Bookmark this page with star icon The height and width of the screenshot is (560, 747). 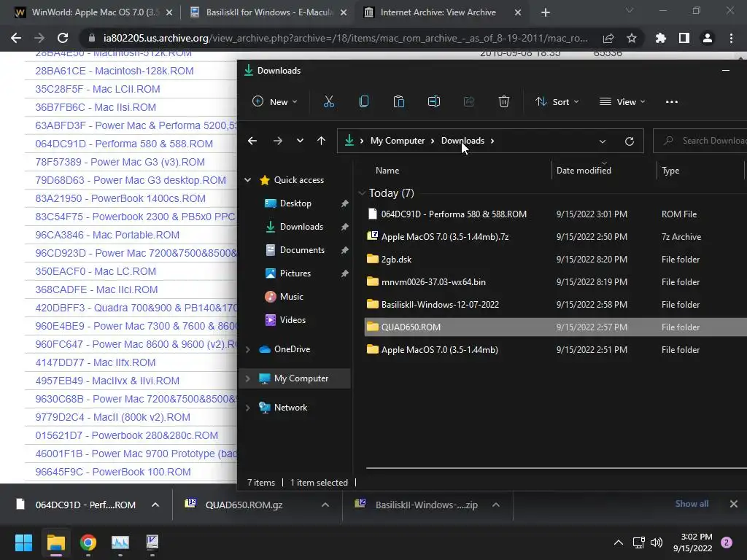click(632, 38)
